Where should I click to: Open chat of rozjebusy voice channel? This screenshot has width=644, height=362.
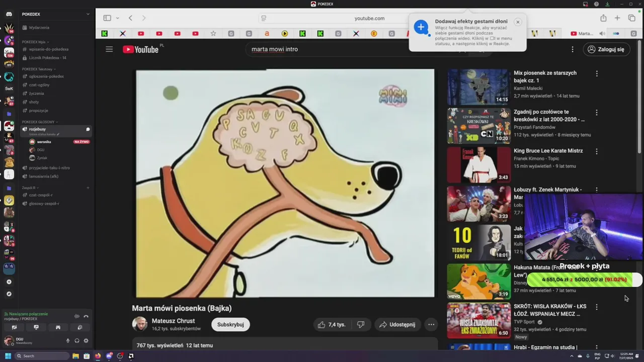pyautogui.click(x=88, y=129)
